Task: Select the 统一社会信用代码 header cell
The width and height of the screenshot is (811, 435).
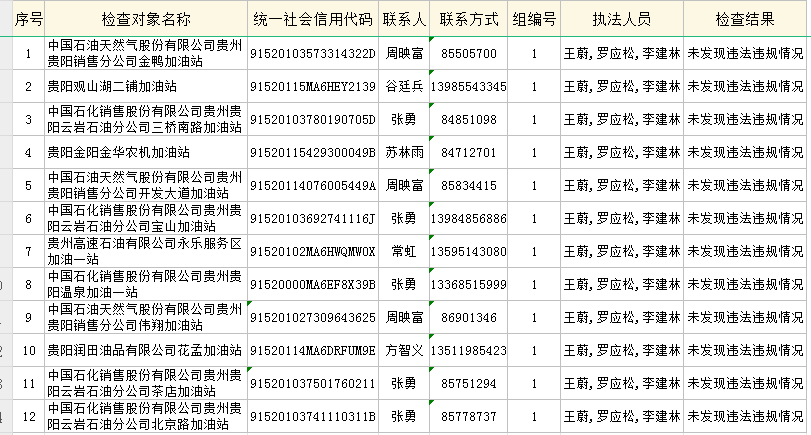Action: [x=313, y=19]
